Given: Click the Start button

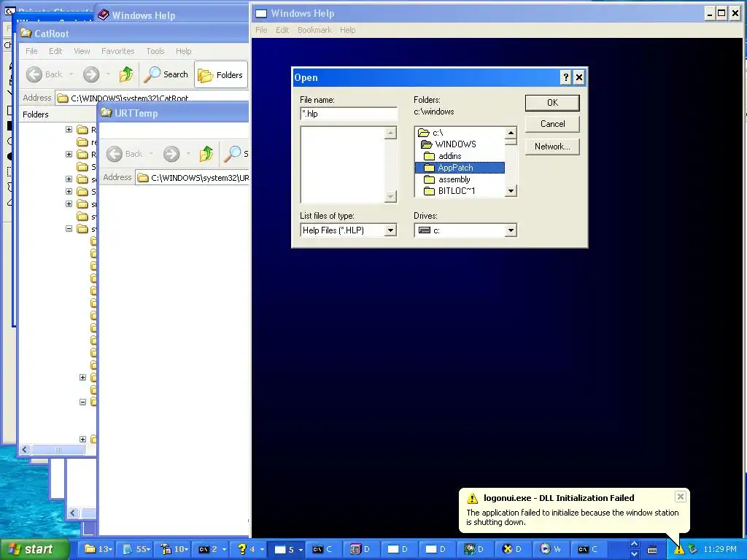Looking at the screenshot, I should click(34, 549).
